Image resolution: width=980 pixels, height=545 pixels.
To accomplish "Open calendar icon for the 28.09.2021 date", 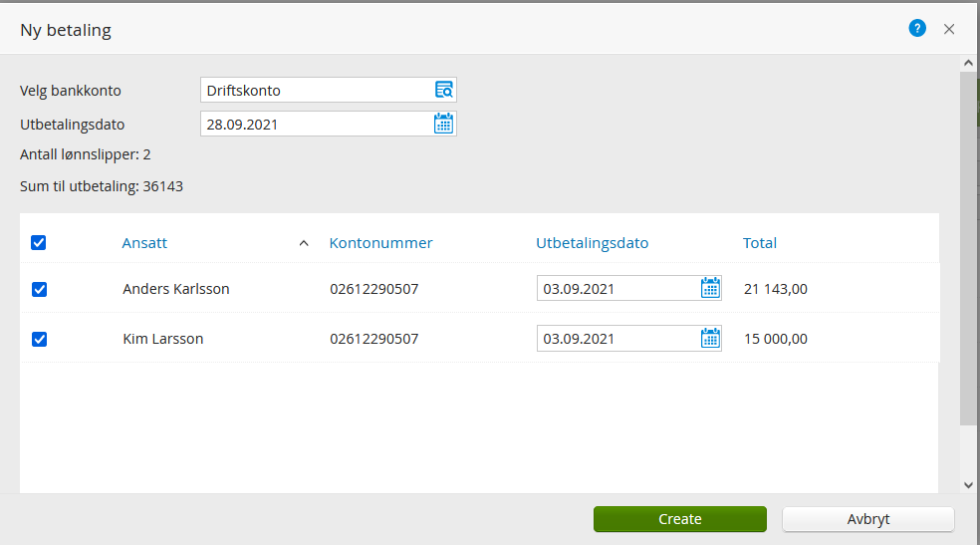I will pos(444,124).
